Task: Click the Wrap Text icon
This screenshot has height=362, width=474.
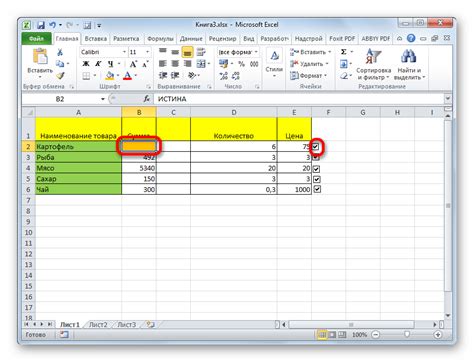Action: (201, 52)
